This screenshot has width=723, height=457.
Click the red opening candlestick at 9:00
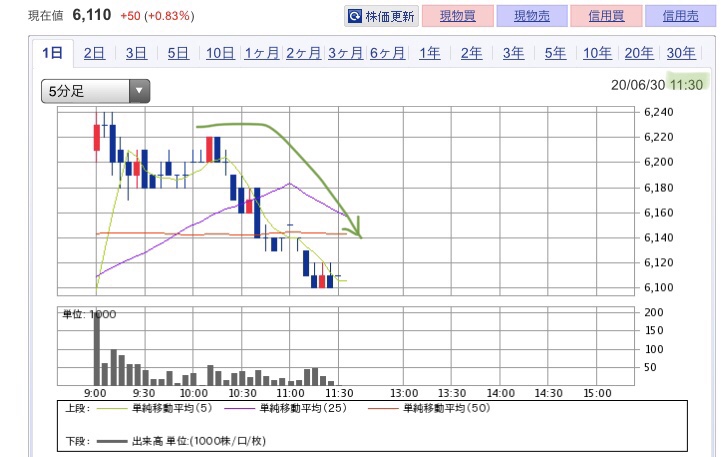tap(97, 137)
